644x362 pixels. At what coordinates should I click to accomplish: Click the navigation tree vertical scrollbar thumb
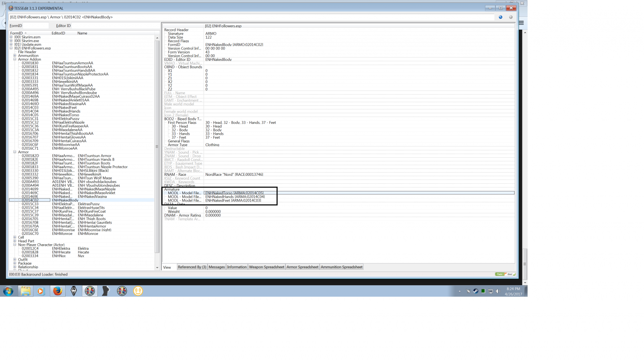point(157,146)
